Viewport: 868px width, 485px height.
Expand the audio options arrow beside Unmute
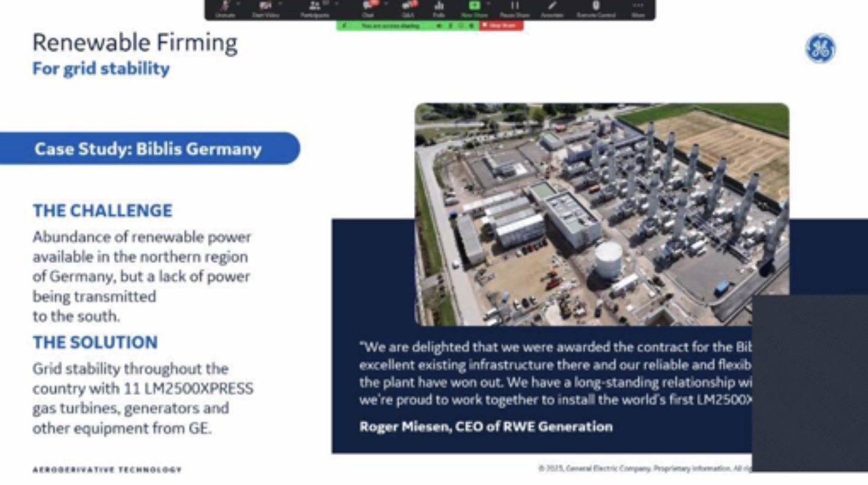coord(238,4)
